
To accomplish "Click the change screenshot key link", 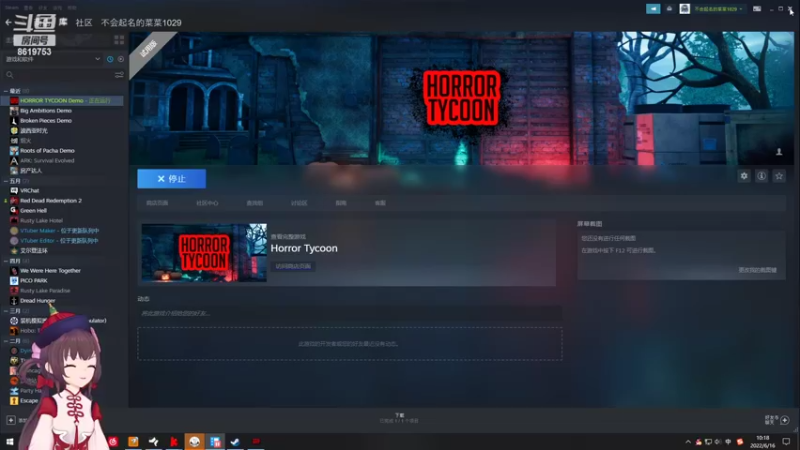I will pos(758,270).
